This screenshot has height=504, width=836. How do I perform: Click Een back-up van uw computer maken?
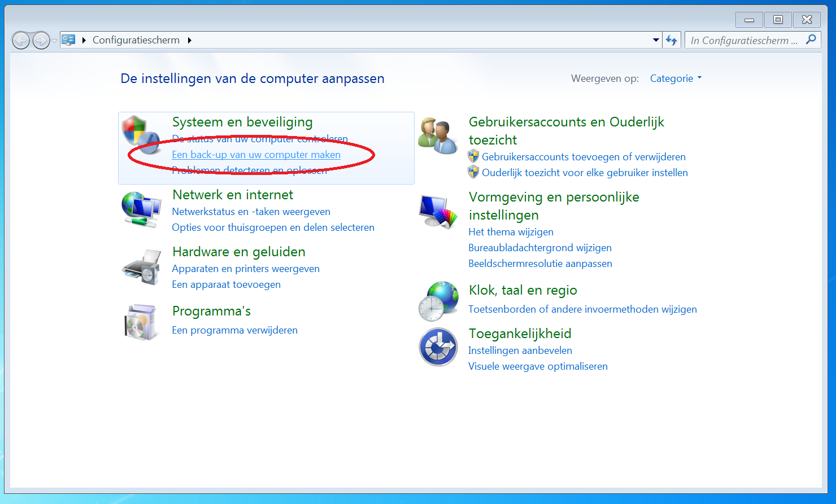pos(256,155)
